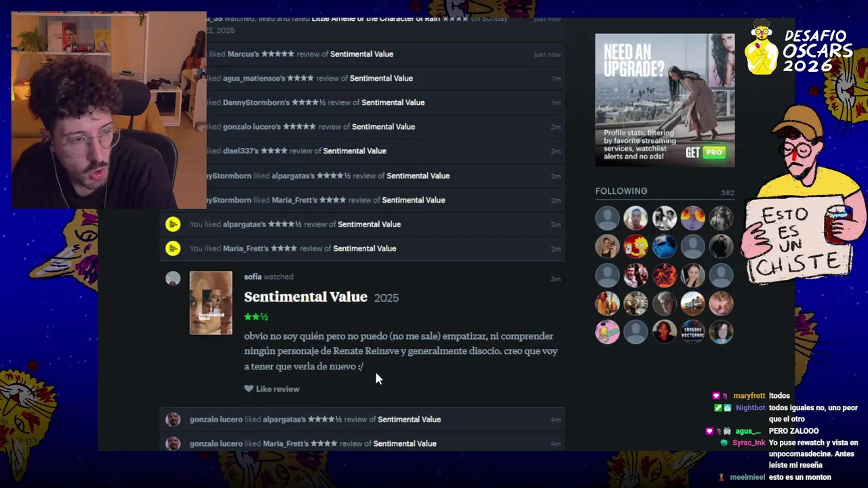Open the train landscape avatar in Following
This screenshot has height=488, width=868.
click(693, 304)
